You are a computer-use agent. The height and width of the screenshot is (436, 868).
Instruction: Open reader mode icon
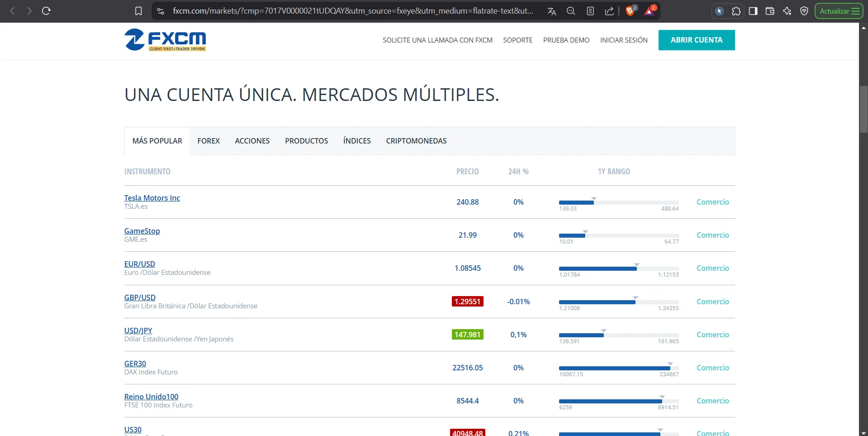tap(590, 11)
